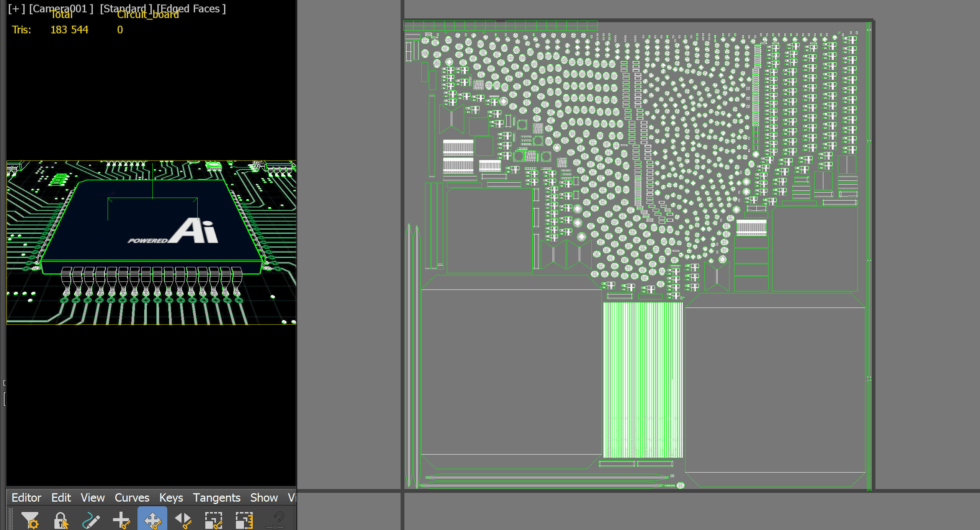Image resolution: width=980 pixels, height=530 pixels.
Task: Activate the Add/Remove Key tool
Action: (x=121, y=520)
